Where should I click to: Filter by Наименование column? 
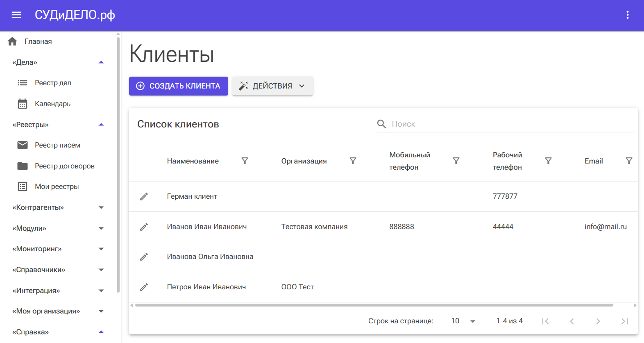pos(245,161)
